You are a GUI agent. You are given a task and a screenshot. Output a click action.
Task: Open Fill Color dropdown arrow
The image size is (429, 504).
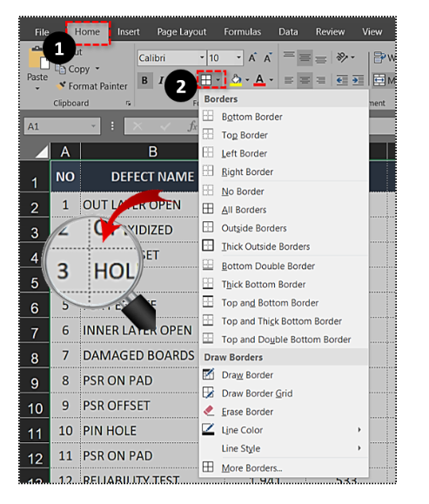point(247,80)
